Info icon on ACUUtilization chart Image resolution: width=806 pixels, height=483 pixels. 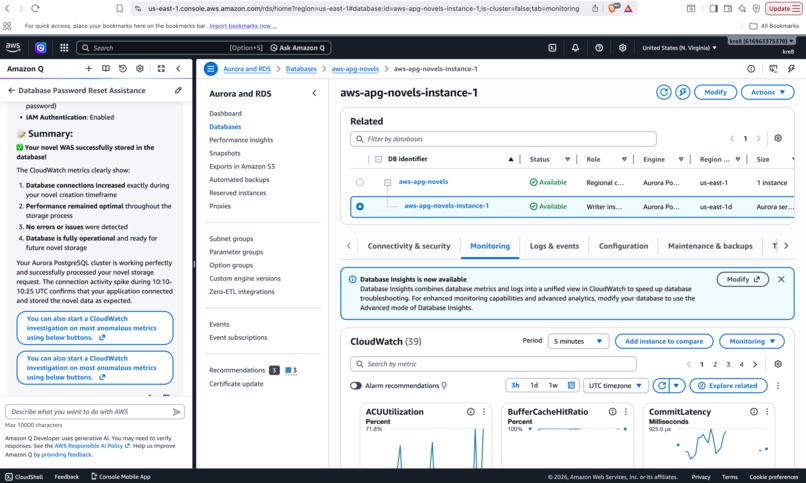pos(470,412)
